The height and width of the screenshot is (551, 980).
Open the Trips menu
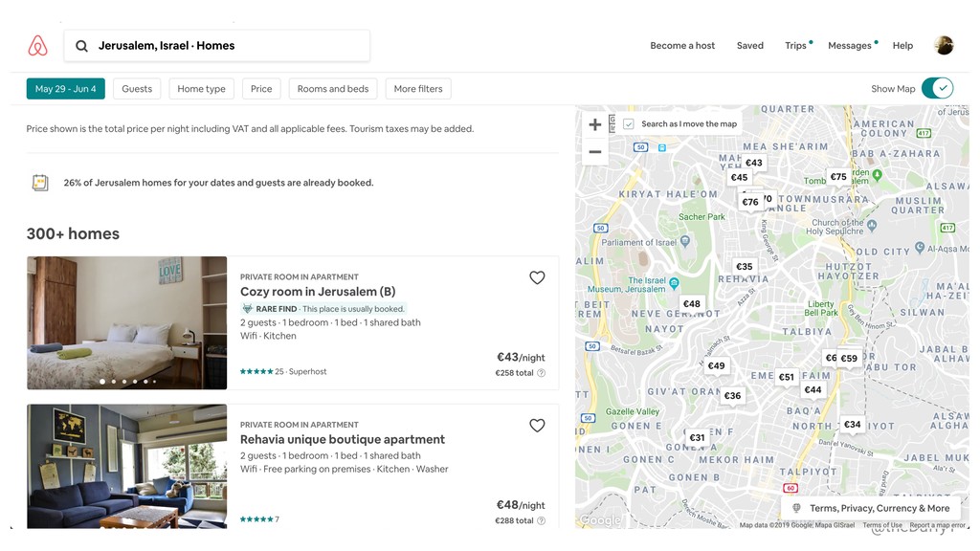coord(796,46)
